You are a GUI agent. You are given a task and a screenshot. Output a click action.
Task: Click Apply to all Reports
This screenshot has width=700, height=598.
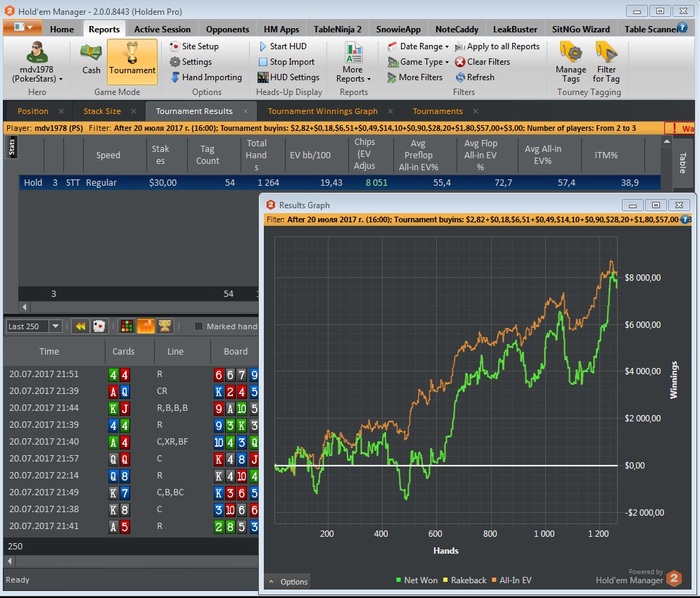(497, 46)
